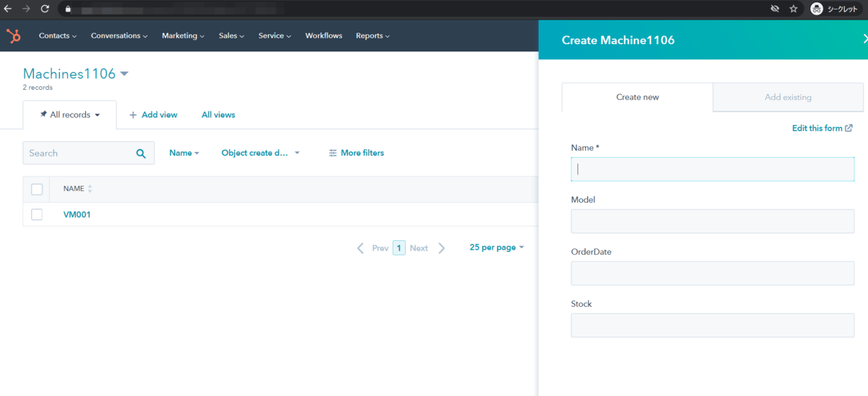This screenshot has height=396, width=868.
Task: Expand the Sales navigation menu
Action: click(x=231, y=35)
